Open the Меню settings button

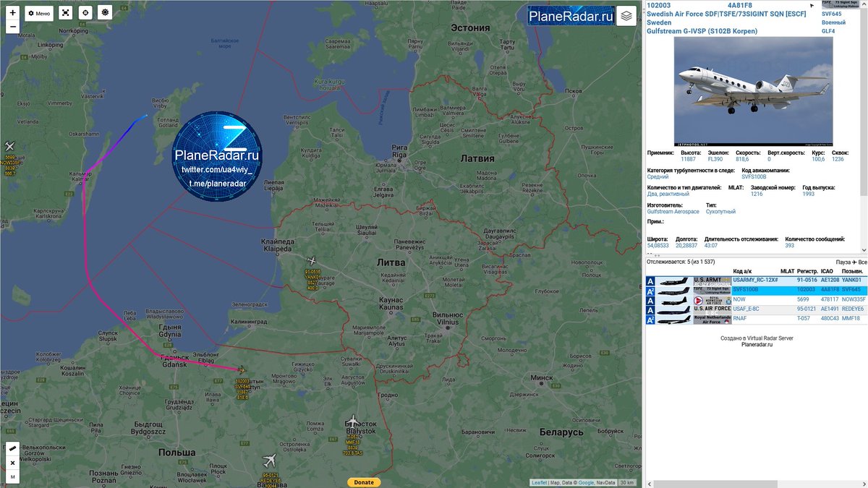39,13
